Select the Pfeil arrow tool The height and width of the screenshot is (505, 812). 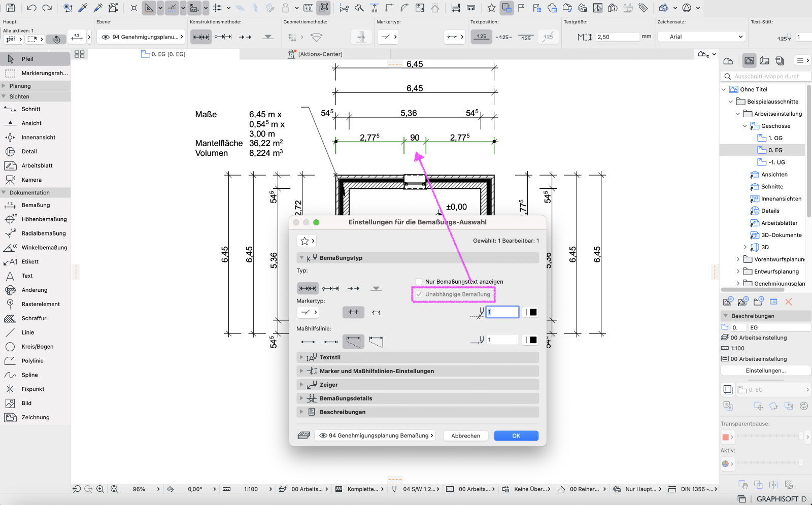pos(36,59)
